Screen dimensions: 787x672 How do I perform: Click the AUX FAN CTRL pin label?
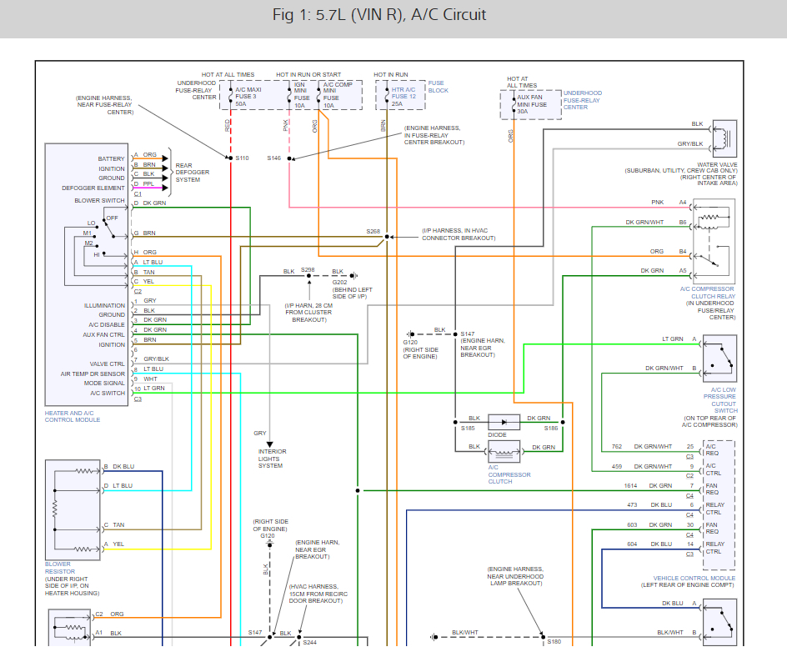(x=103, y=334)
